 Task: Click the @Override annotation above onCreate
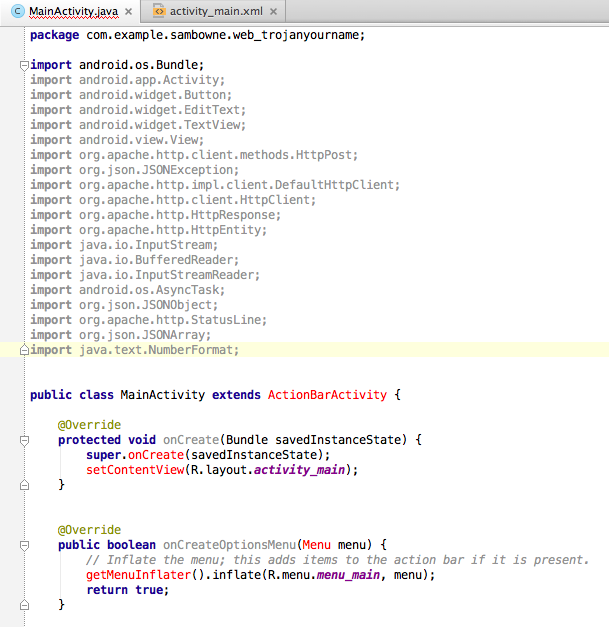(x=89, y=425)
